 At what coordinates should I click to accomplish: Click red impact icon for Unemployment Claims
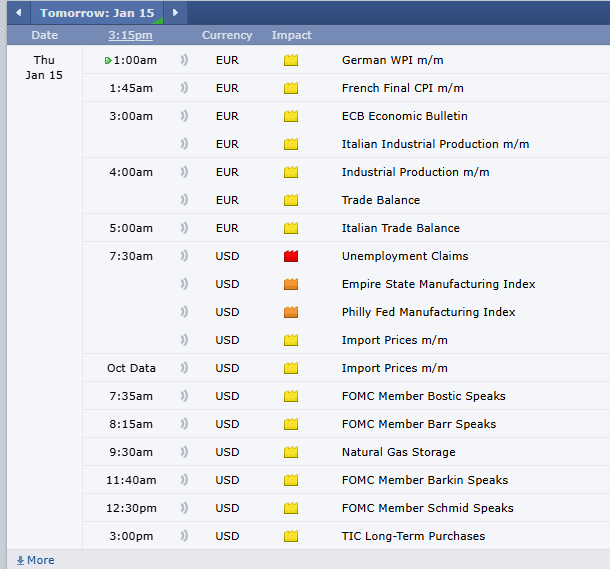coord(291,256)
